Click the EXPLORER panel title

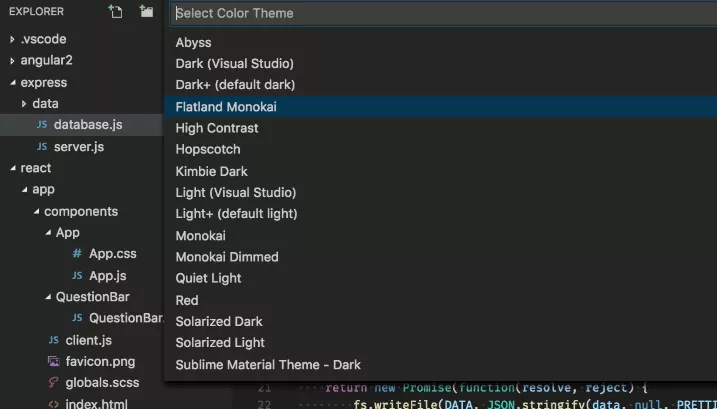coord(36,11)
